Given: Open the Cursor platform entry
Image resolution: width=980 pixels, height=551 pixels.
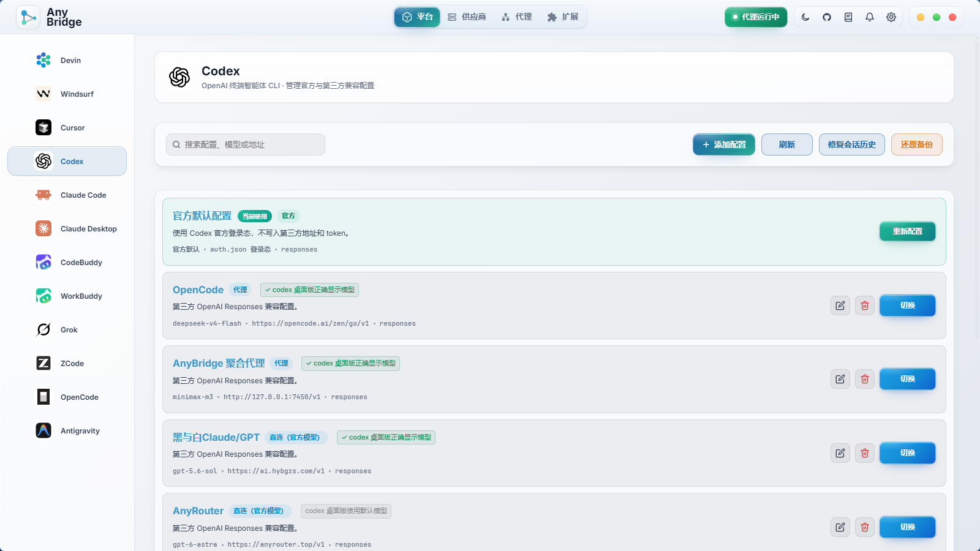Looking at the screenshot, I should [x=67, y=127].
